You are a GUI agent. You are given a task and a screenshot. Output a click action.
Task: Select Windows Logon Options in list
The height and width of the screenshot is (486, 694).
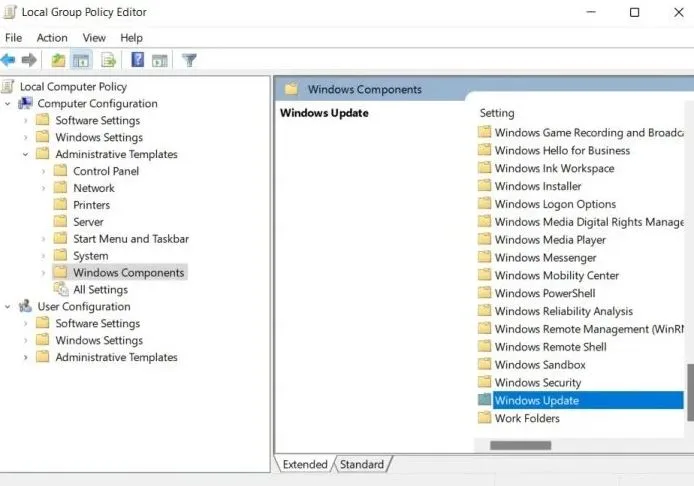click(x=555, y=204)
